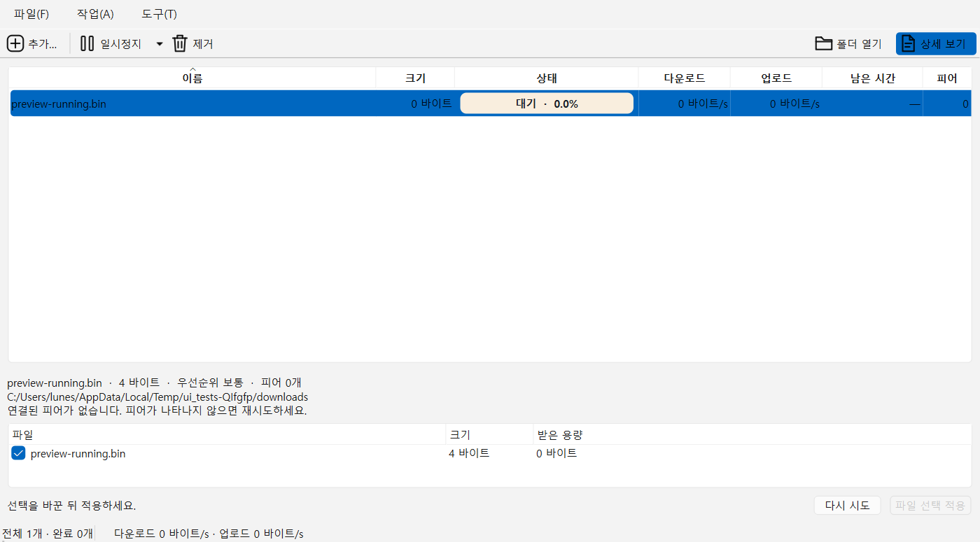The height and width of the screenshot is (542, 980).
Task: Sort by the 다운로드 column header
Action: (685, 78)
